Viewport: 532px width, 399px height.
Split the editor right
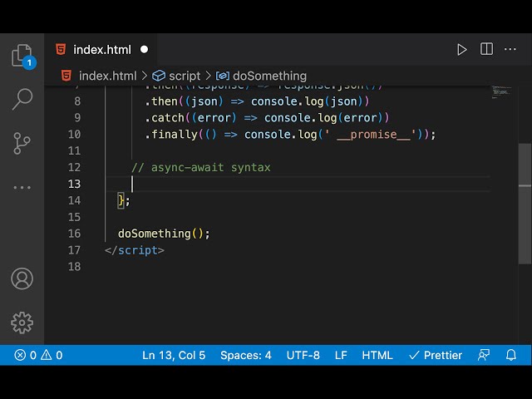coord(486,49)
